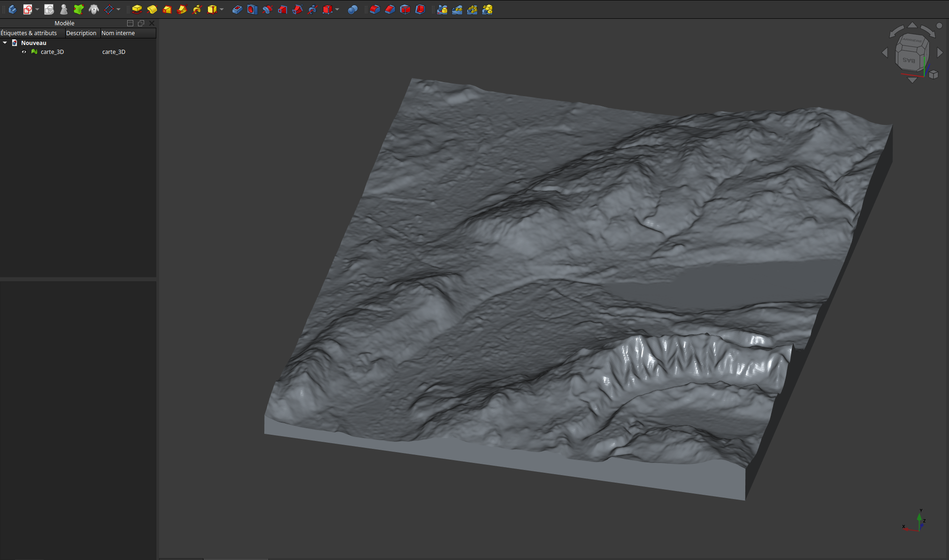Select the Revolution tool in toolbar

(x=152, y=9)
